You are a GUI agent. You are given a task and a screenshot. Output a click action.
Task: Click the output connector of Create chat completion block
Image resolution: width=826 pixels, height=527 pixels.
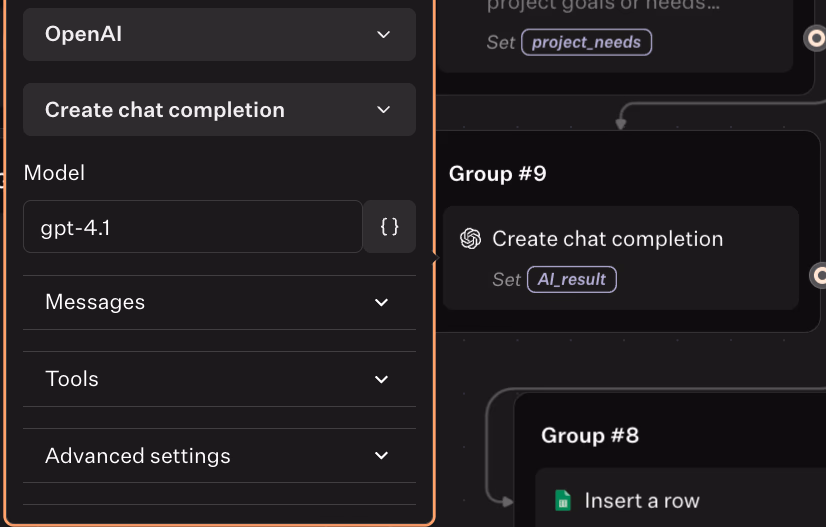coord(819,274)
